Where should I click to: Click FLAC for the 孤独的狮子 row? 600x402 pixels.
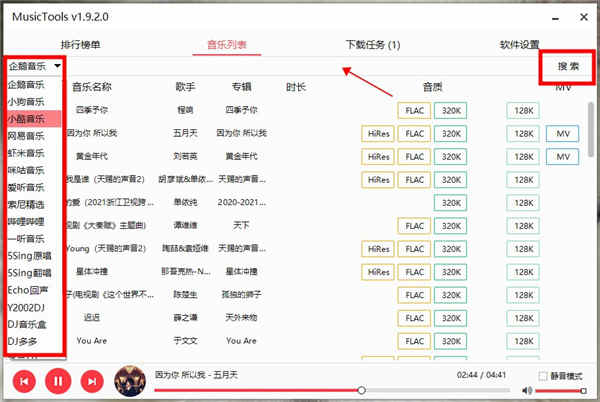pos(414,295)
